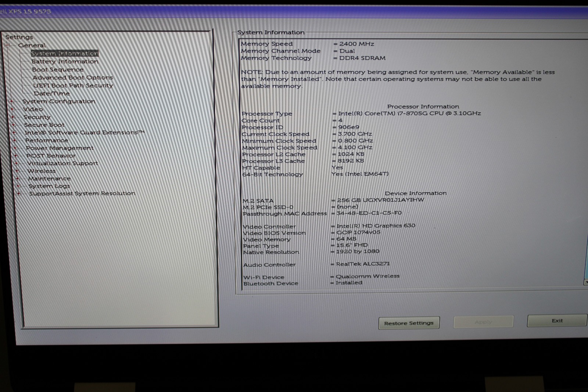
Task: Expand Intel Software Guard Extensions node
Action: (14, 132)
